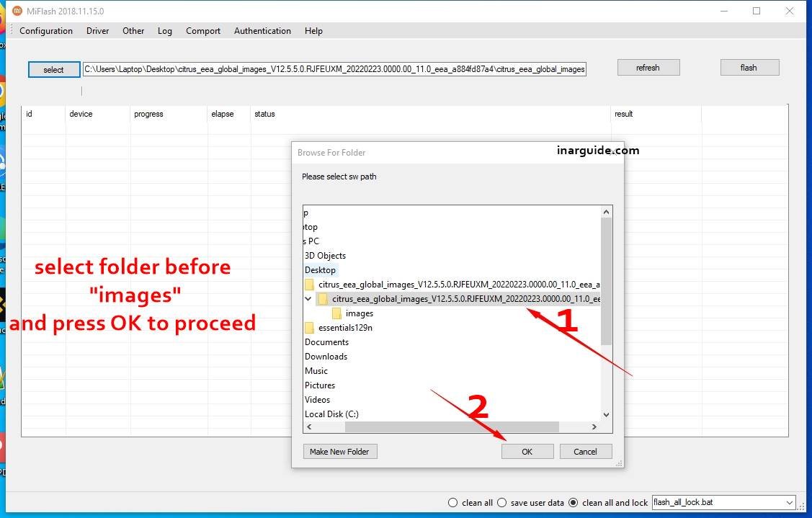Screen dimensions: 812x518
Task: Select the top-level citrus_eea_global_images folder under Desktop
Action: (459, 285)
